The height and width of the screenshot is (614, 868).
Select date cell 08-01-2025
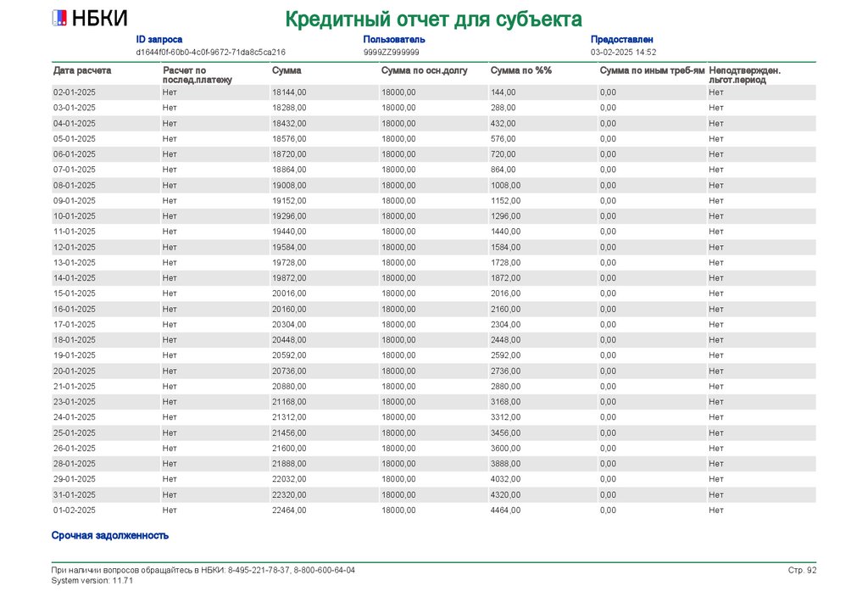[x=75, y=186]
